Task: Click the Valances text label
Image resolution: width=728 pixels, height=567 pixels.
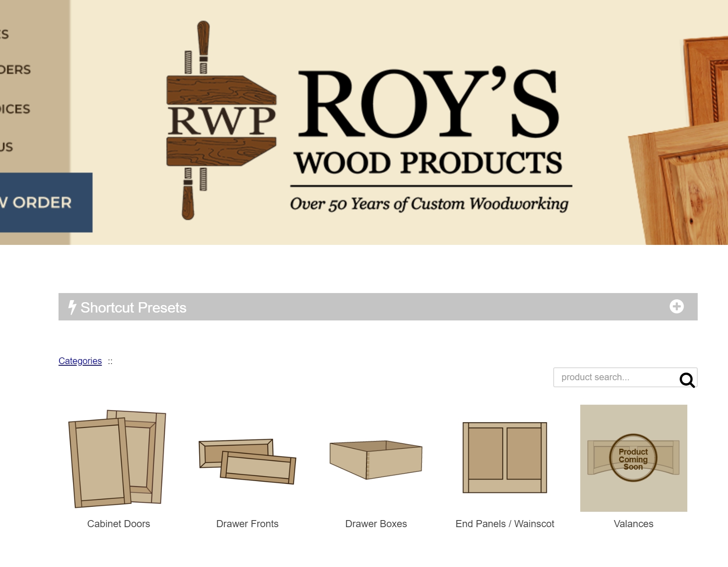Action: [634, 524]
